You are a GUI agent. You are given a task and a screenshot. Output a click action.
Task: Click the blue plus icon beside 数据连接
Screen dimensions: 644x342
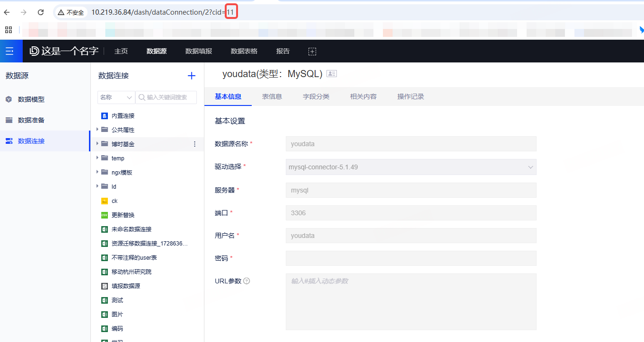pyautogui.click(x=192, y=76)
